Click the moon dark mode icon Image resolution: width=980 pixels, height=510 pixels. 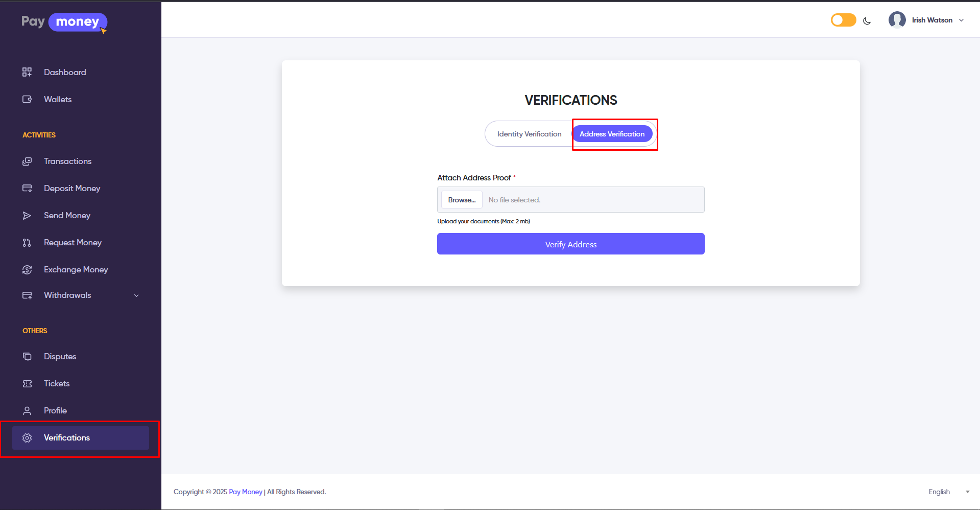[x=867, y=21]
